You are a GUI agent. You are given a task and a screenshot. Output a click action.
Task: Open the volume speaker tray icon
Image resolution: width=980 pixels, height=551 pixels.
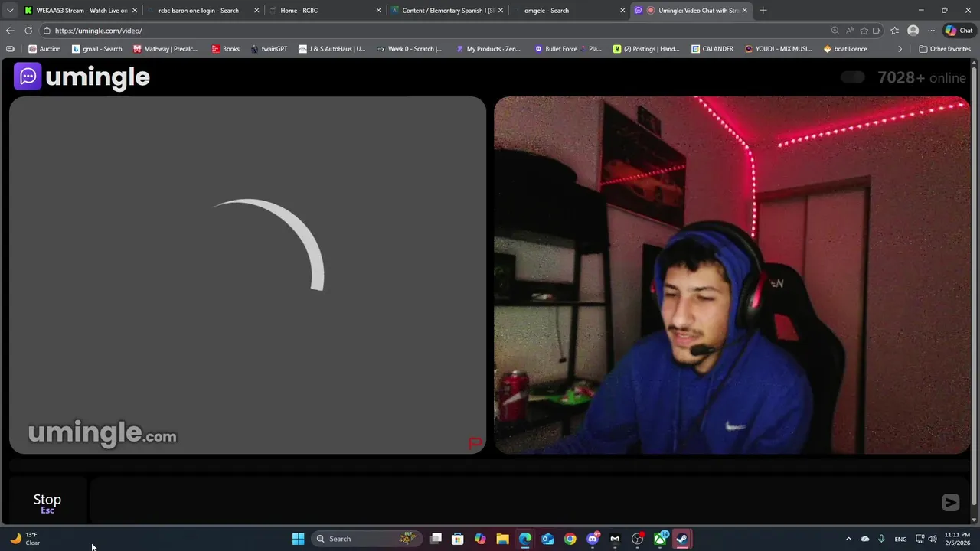tap(933, 539)
